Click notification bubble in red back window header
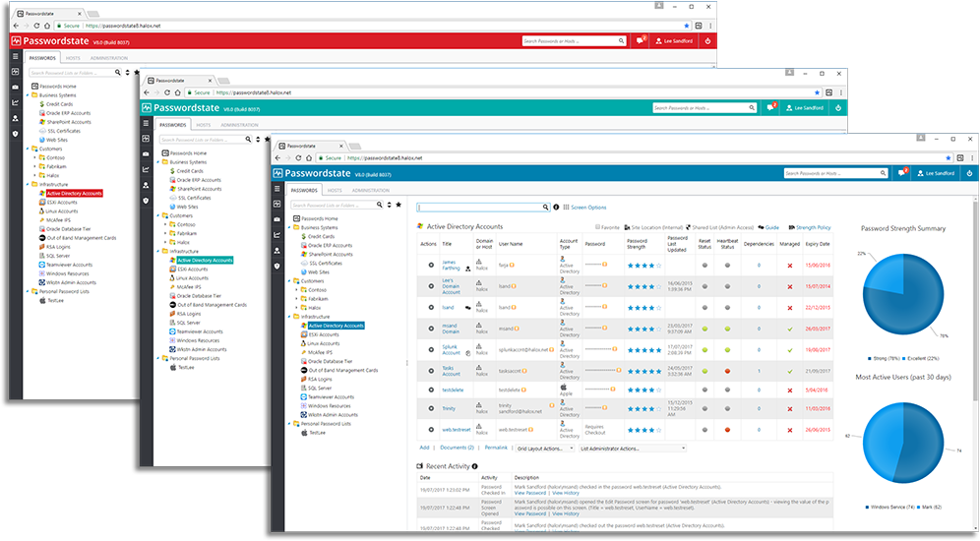 pyautogui.click(x=641, y=40)
